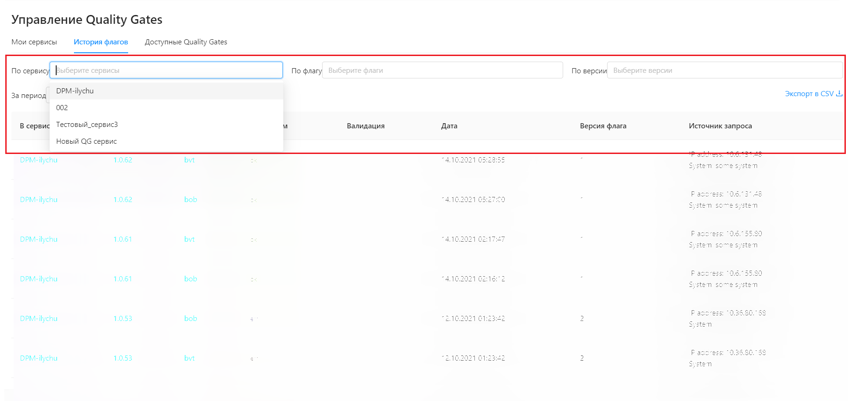
Task: Click the 'Версия флага' column header
Action: coord(603,126)
